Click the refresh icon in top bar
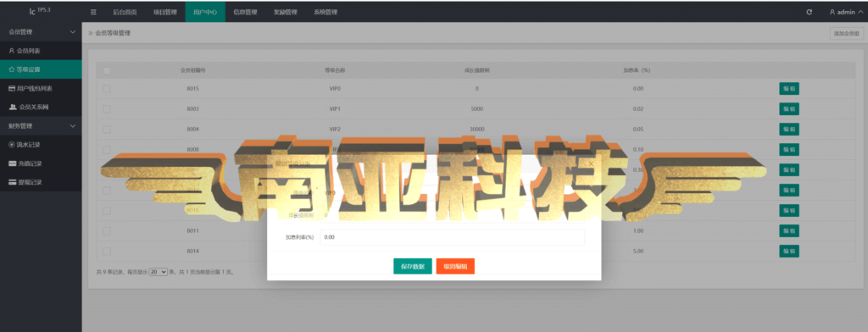This screenshot has width=868, height=332. coord(809,12)
